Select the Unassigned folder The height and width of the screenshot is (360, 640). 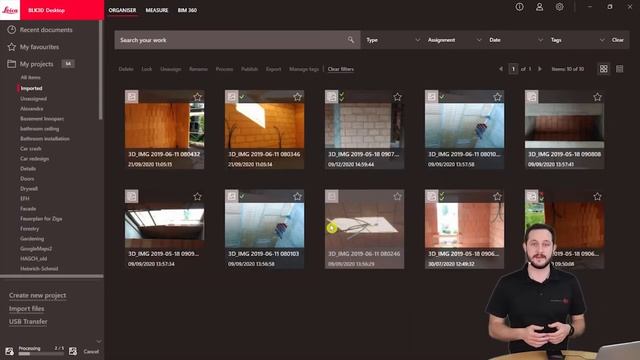33,99
